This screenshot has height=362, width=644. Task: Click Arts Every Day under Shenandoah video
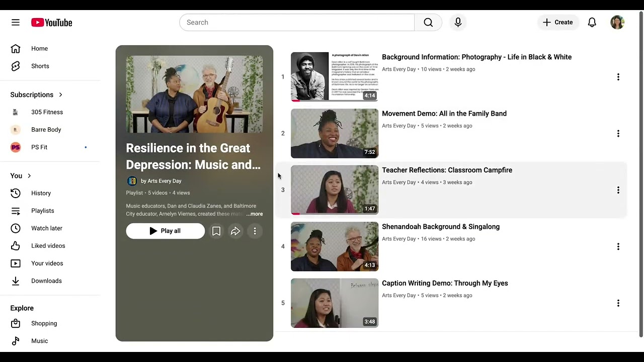pos(399,239)
